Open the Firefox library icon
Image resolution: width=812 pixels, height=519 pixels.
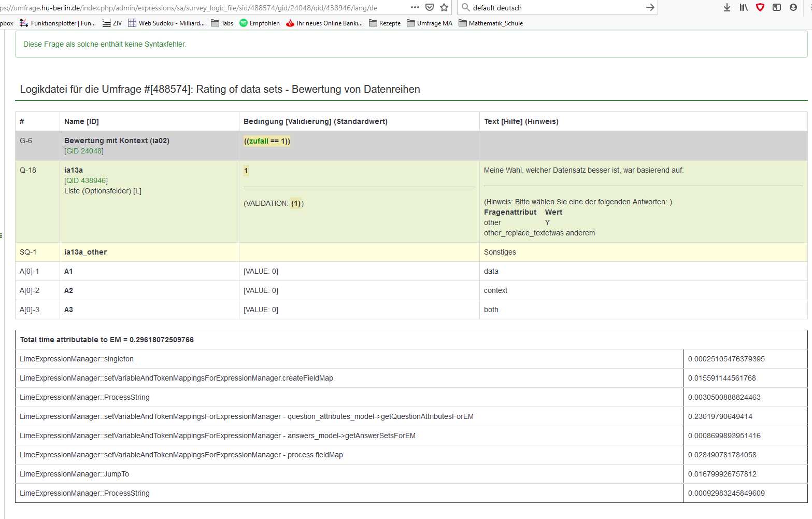pos(744,7)
